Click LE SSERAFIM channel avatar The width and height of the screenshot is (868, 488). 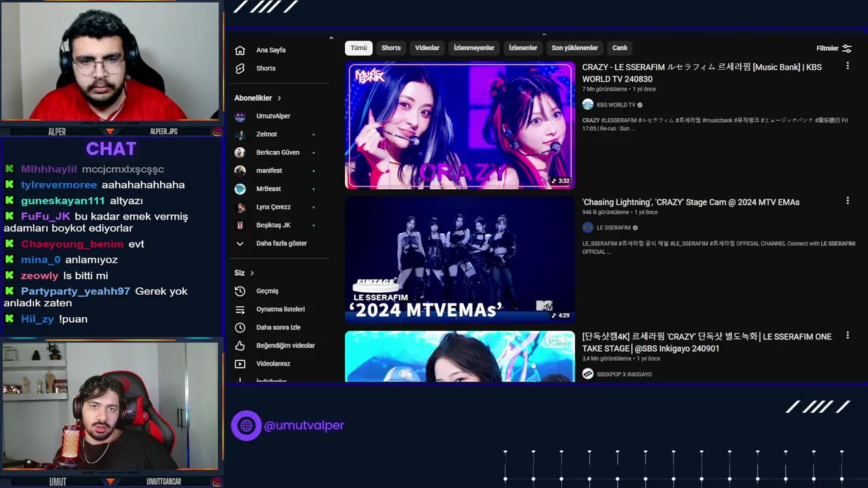tap(588, 228)
